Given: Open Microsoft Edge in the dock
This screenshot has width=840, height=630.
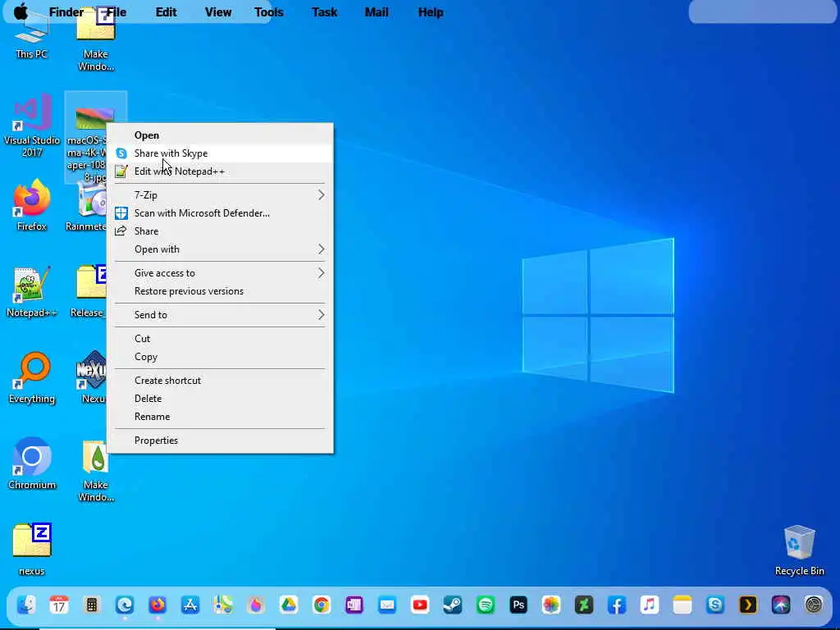Looking at the screenshot, I should (x=125, y=605).
